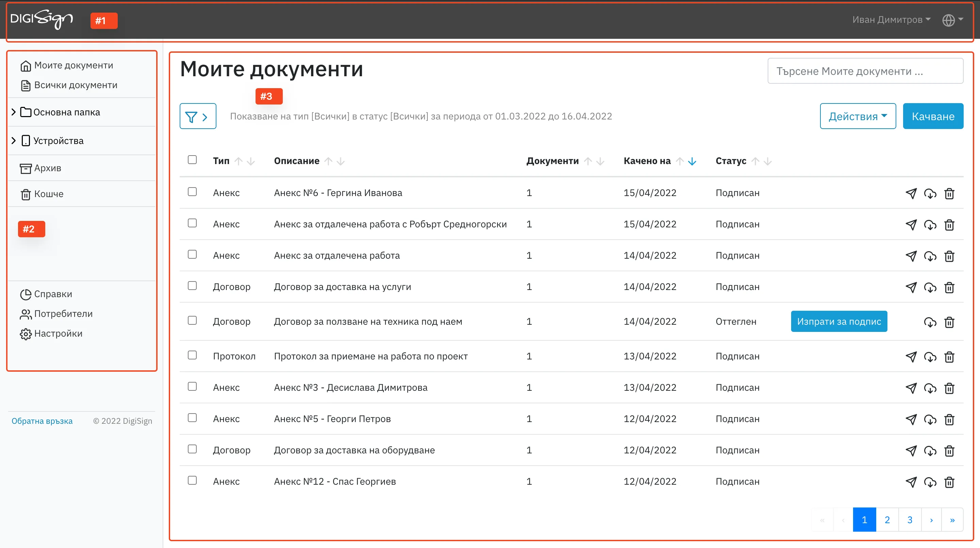Check the box for Анекс №6 - Гергина Иванова

pyautogui.click(x=192, y=191)
